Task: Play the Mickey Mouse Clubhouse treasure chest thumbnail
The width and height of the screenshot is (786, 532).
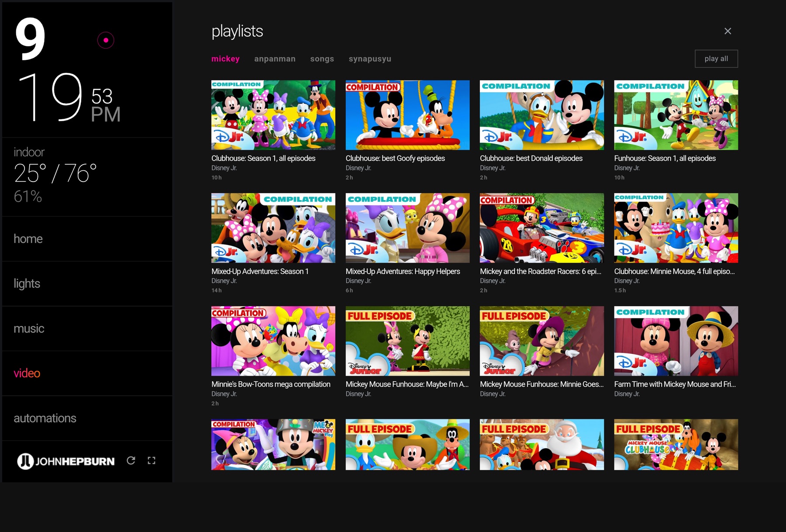Action: coord(676,445)
